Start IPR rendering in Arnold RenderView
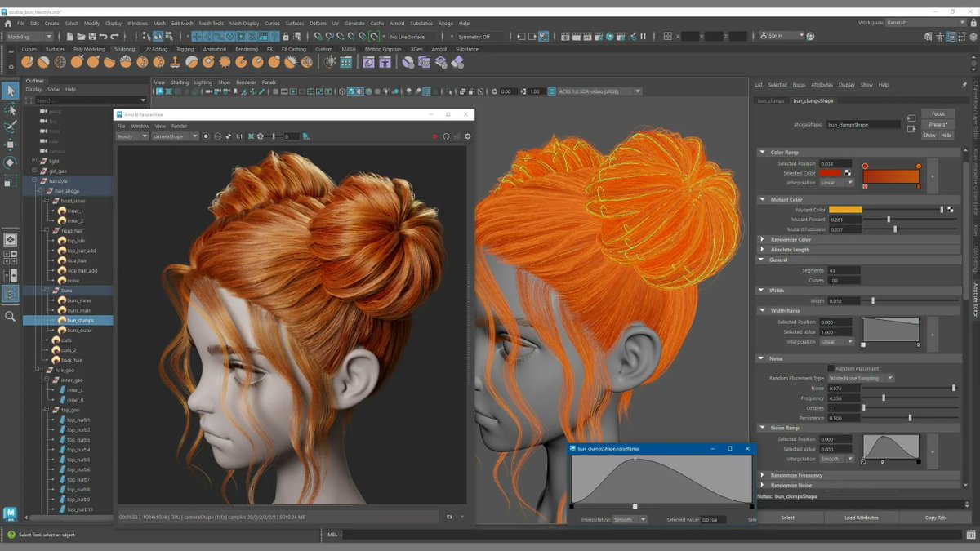 434,136
